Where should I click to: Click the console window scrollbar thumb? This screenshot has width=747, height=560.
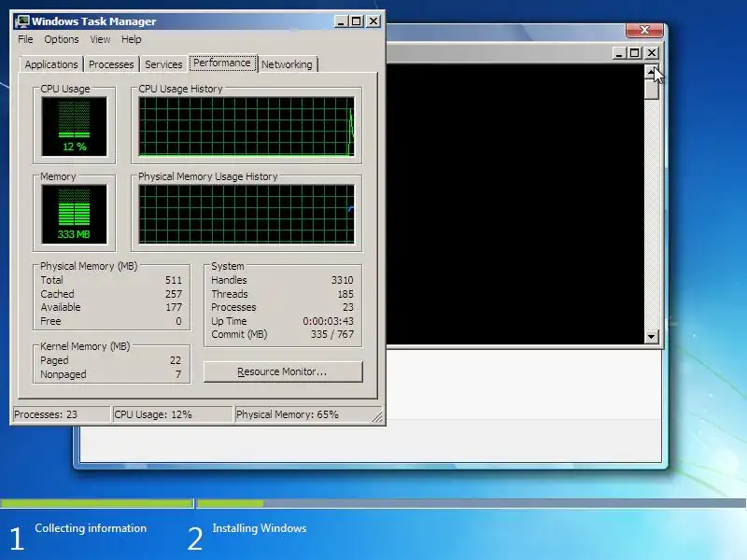[x=651, y=89]
